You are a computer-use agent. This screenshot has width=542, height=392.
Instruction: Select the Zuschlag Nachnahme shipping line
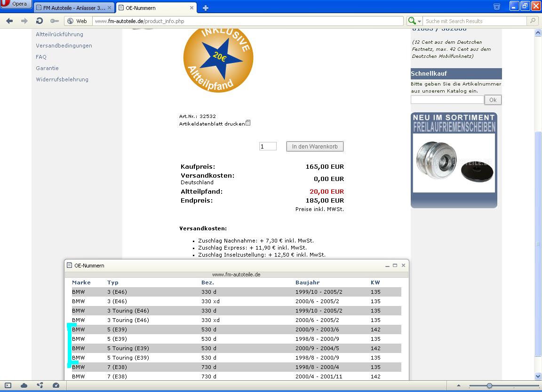pyautogui.click(x=256, y=241)
